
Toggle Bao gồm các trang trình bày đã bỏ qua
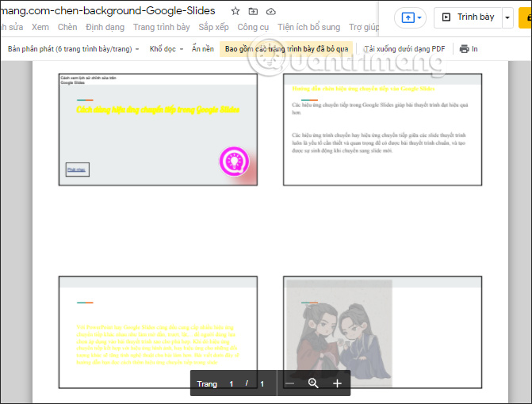pos(286,49)
